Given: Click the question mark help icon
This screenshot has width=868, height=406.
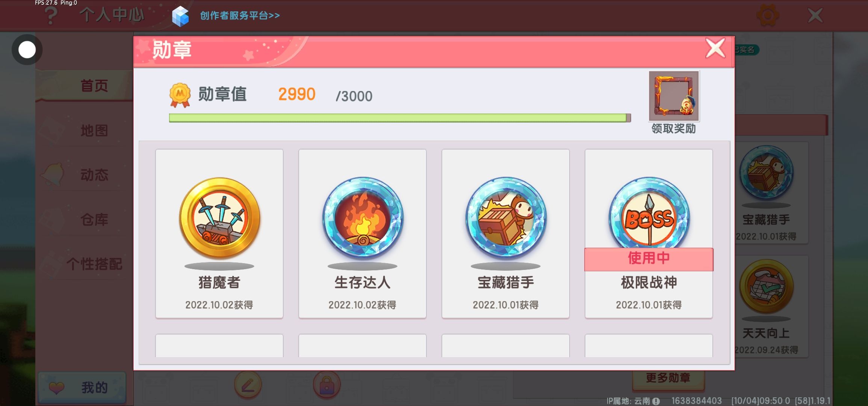Looking at the screenshot, I should (x=51, y=16).
